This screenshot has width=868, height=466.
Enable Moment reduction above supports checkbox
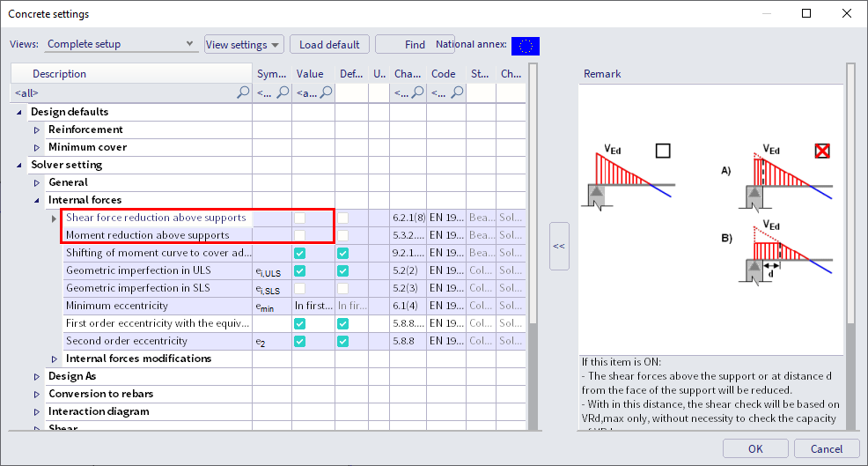point(300,235)
